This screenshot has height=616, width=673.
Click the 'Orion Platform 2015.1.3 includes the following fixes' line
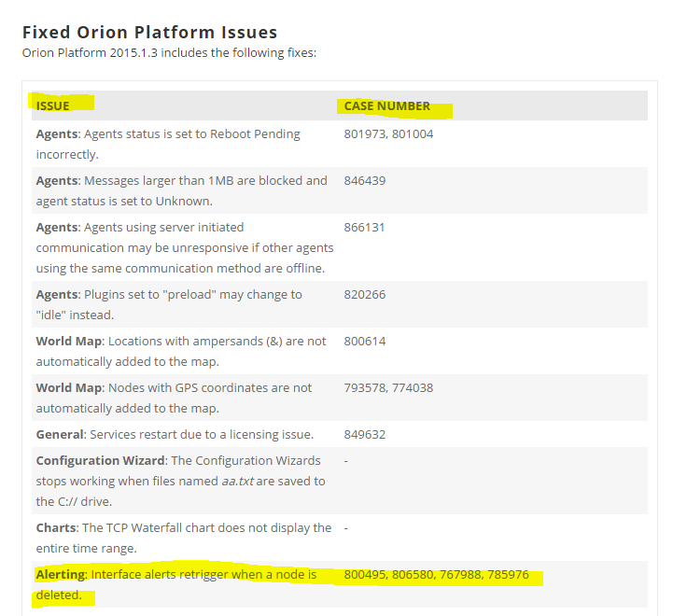pyautogui.click(x=169, y=53)
